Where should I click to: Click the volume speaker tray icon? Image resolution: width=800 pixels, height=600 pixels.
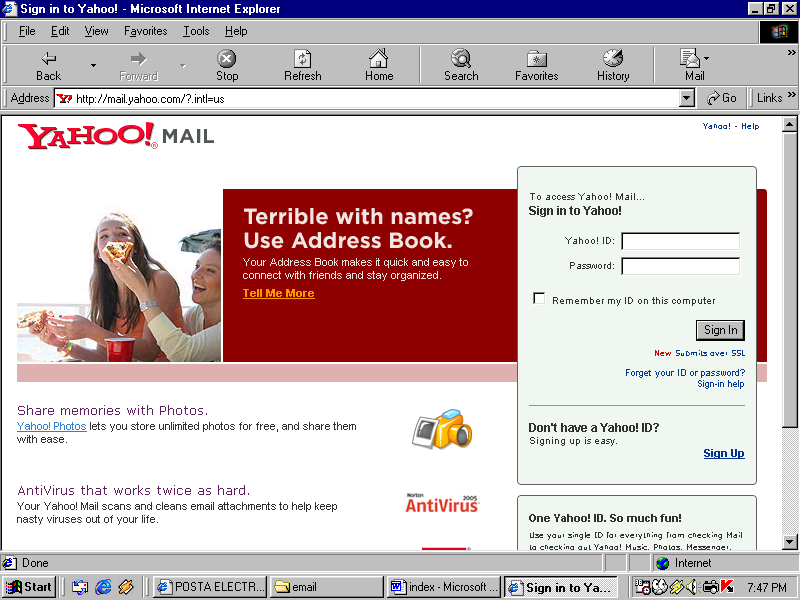691,587
